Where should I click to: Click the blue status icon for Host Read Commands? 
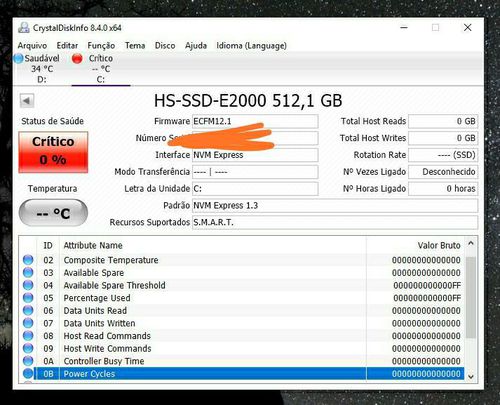tap(28, 336)
